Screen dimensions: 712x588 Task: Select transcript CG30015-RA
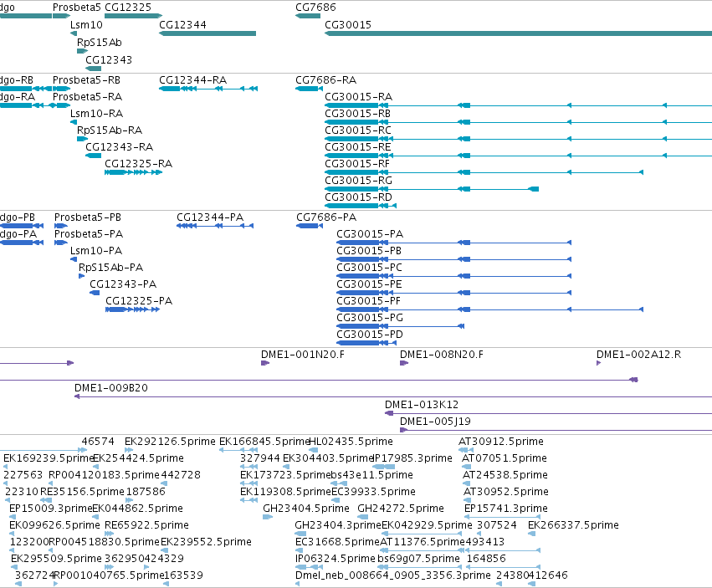[518, 105]
